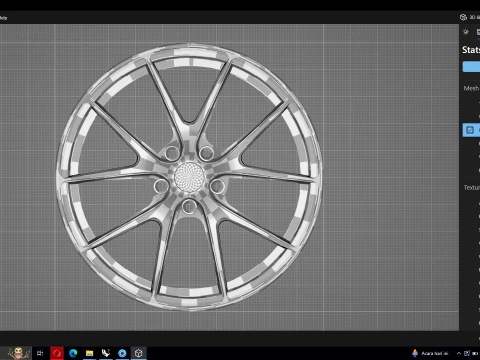Viewport: 480px width, 360px height.
Task: Click the Mesh section label
Action: click(x=471, y=88)
